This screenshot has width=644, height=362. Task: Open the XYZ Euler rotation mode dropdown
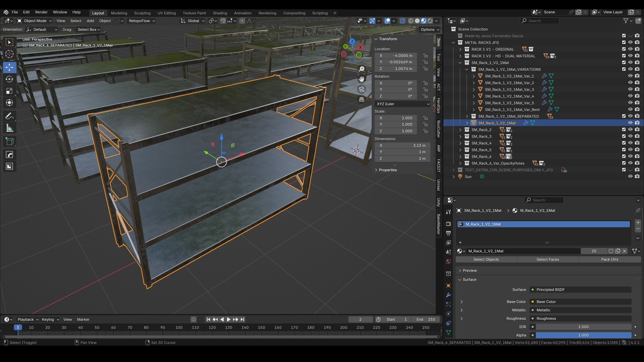point(402,104)
